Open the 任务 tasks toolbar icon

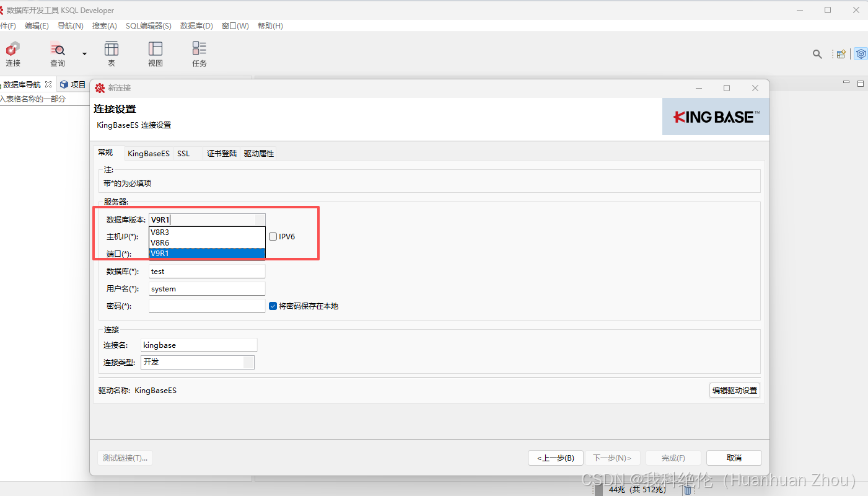click(199, 54)
